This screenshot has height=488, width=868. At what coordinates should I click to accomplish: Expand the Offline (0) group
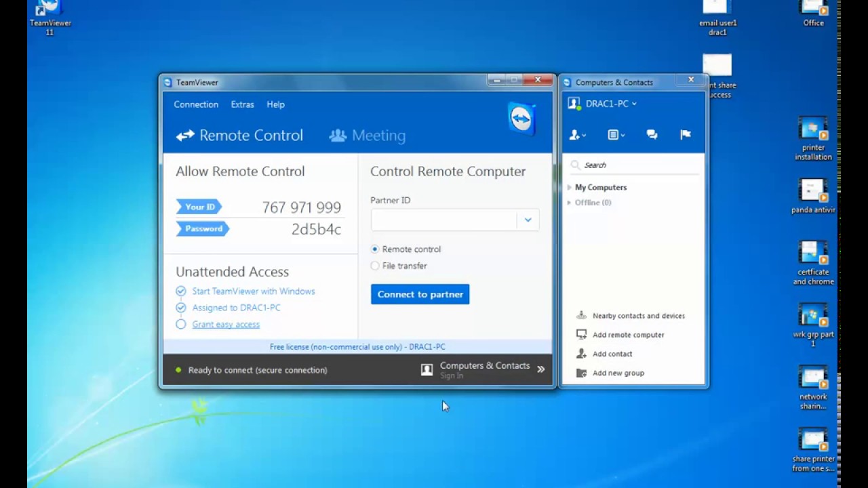click(x=570, y=203)
